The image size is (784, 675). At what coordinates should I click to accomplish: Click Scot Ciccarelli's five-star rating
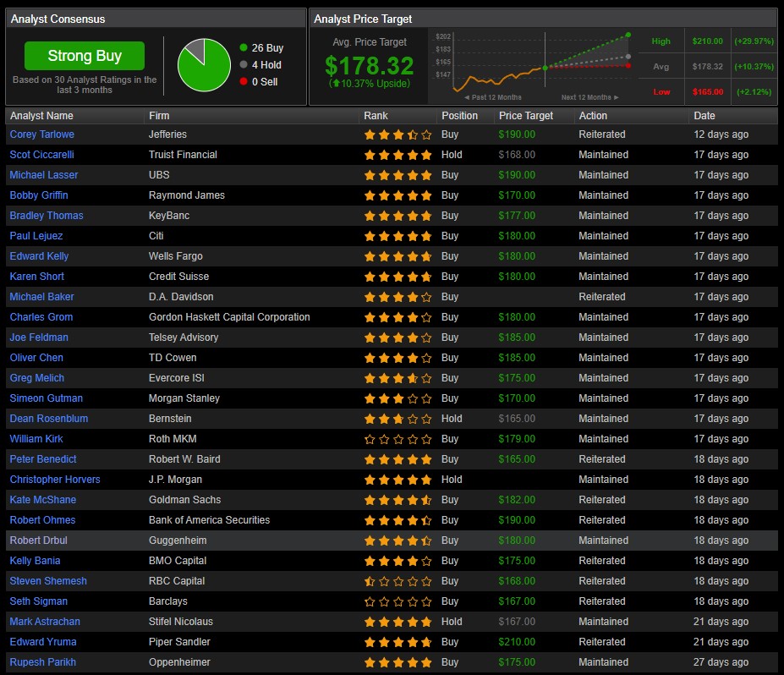tap(398, 155)
